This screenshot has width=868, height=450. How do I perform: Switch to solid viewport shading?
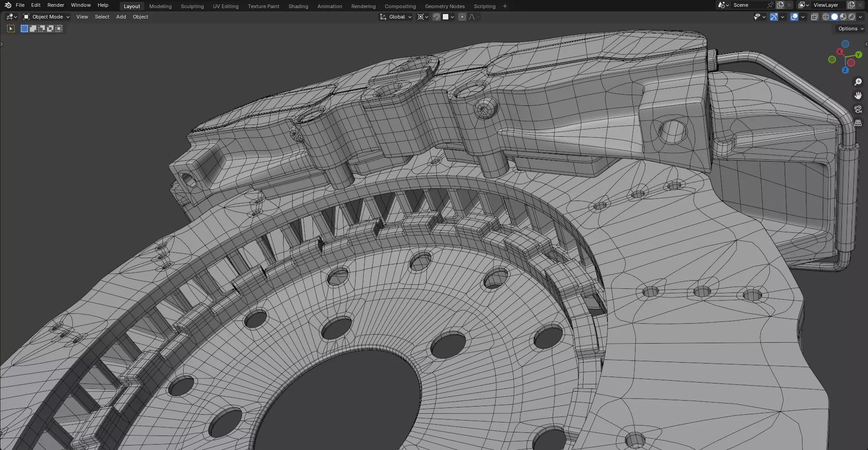(835, 17)
